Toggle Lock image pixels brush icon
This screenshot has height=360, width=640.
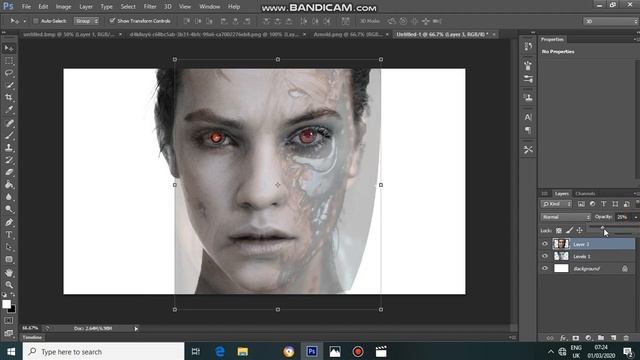click(569, 231)
